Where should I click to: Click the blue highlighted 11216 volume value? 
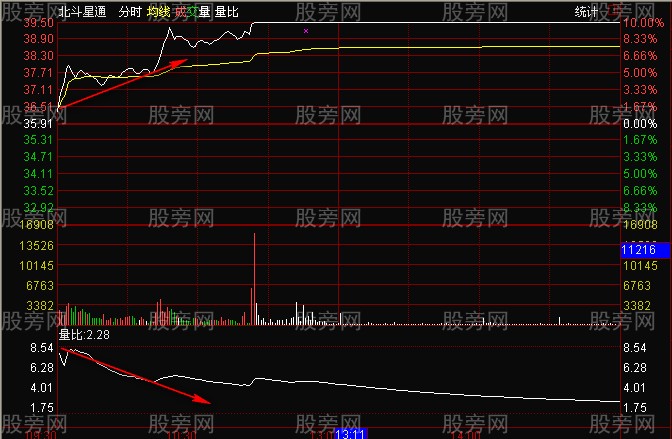click(645, 250)
